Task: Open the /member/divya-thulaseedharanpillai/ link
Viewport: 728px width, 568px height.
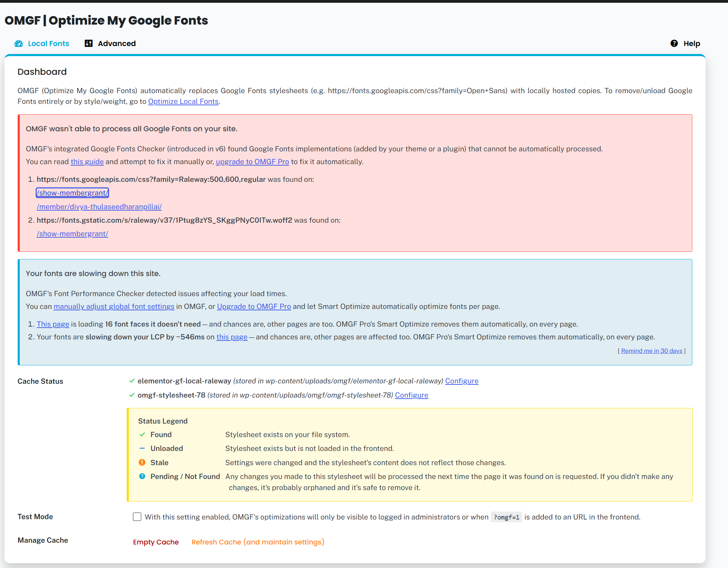Action: 99,207
